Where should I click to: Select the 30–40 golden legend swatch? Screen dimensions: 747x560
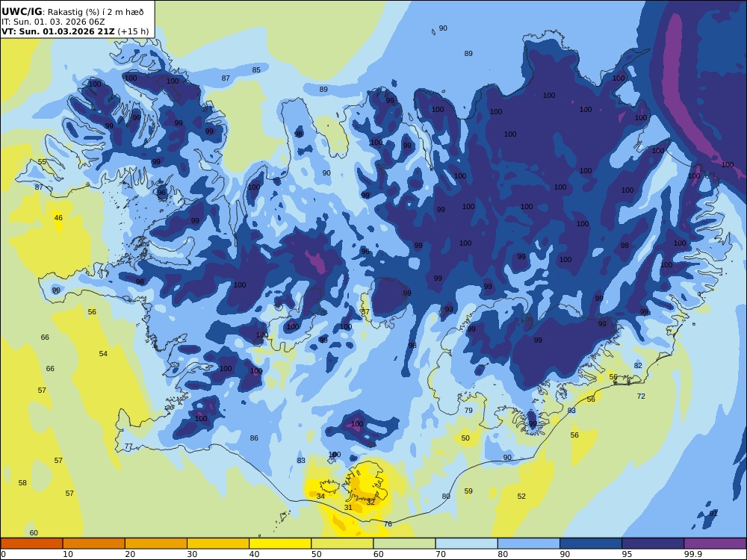218,544
